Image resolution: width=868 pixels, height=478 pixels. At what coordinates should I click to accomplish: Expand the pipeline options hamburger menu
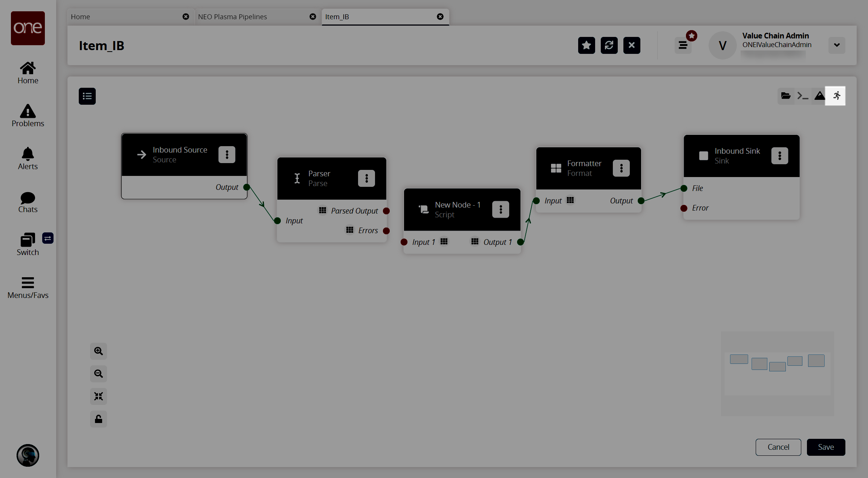[x=87, y=96]
